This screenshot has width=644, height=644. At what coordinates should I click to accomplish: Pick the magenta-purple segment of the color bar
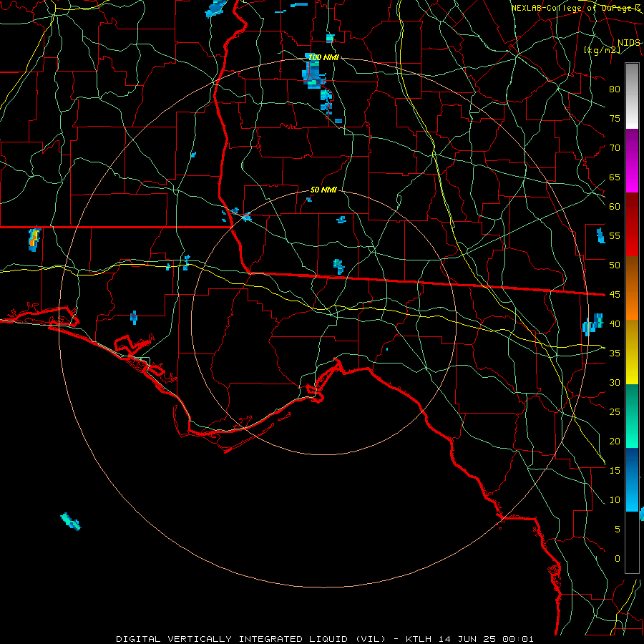632,160
